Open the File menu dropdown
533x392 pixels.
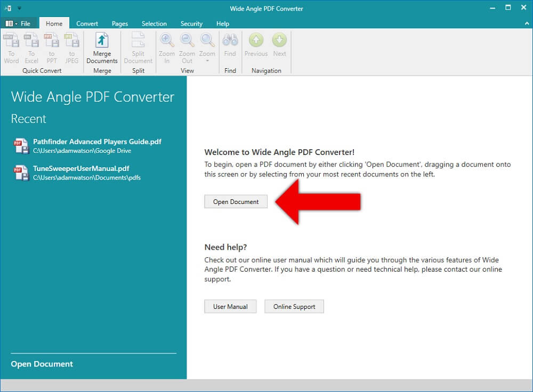[18, 23]
